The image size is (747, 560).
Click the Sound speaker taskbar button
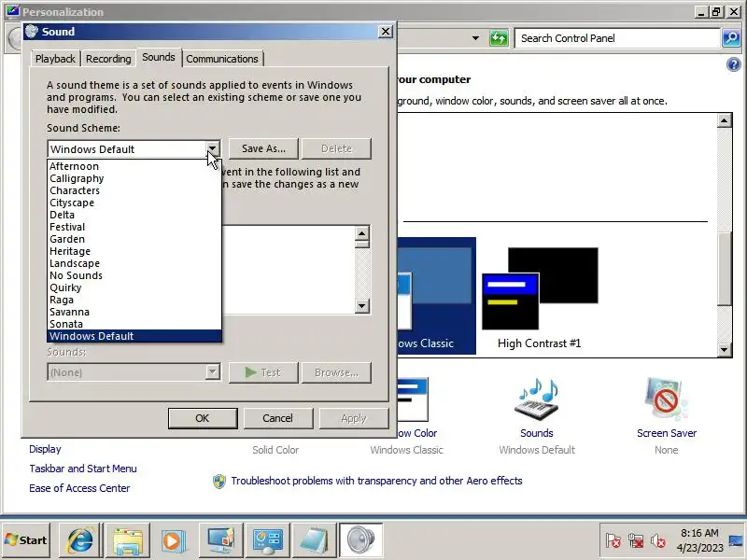coord(360,540)
